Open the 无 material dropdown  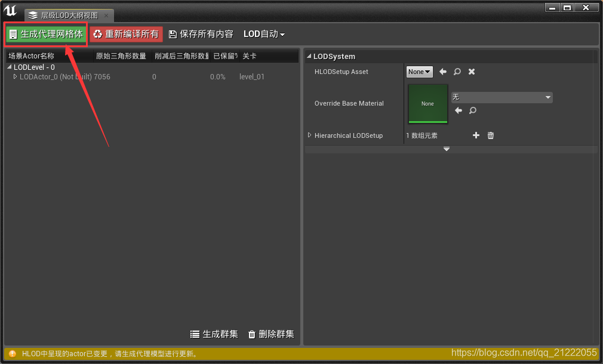502,97
